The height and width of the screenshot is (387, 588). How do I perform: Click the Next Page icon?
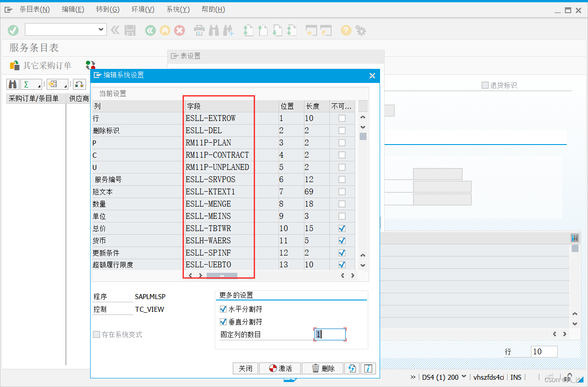277,30
